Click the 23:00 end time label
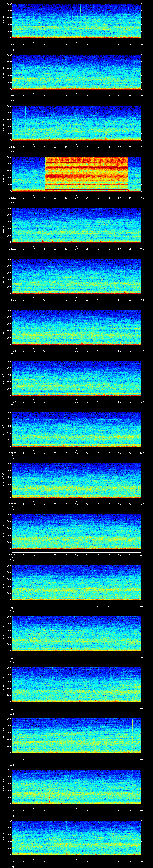153x868 pixels. pyautogui.click(x=141, y=453)
